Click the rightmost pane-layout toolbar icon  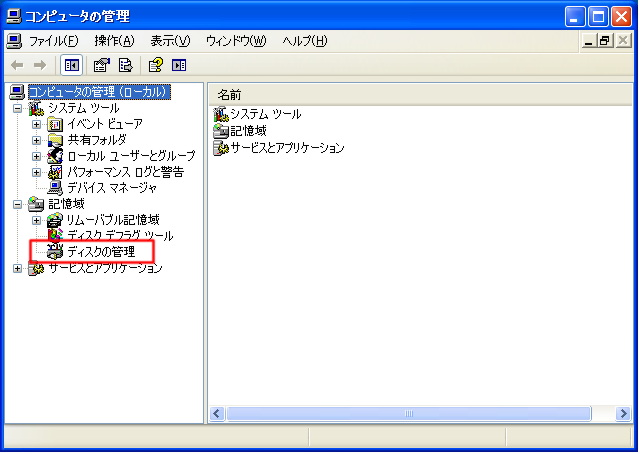[179, 65]
